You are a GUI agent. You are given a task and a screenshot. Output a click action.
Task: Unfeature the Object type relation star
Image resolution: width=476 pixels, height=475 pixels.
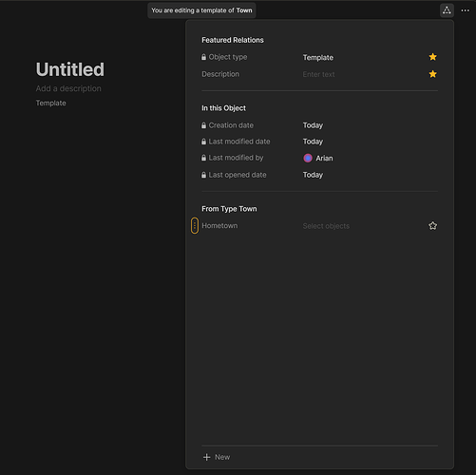[x=432, y=57]
